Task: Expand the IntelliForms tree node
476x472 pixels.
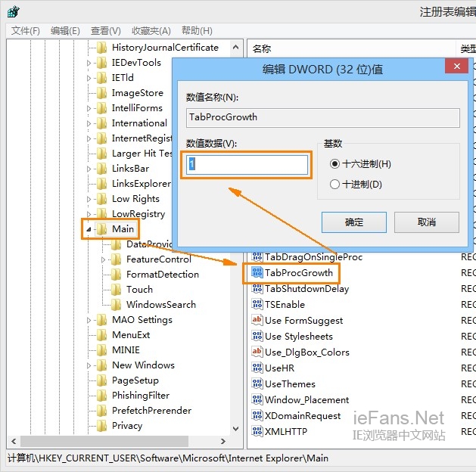Action: click(x=89, y=108)
